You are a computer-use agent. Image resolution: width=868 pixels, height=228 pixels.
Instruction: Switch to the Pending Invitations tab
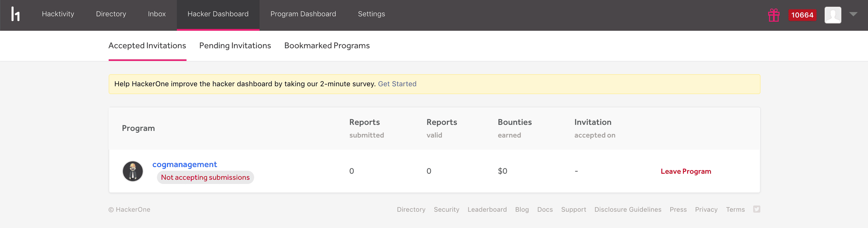pyautogui.click(x=235, y=46)
